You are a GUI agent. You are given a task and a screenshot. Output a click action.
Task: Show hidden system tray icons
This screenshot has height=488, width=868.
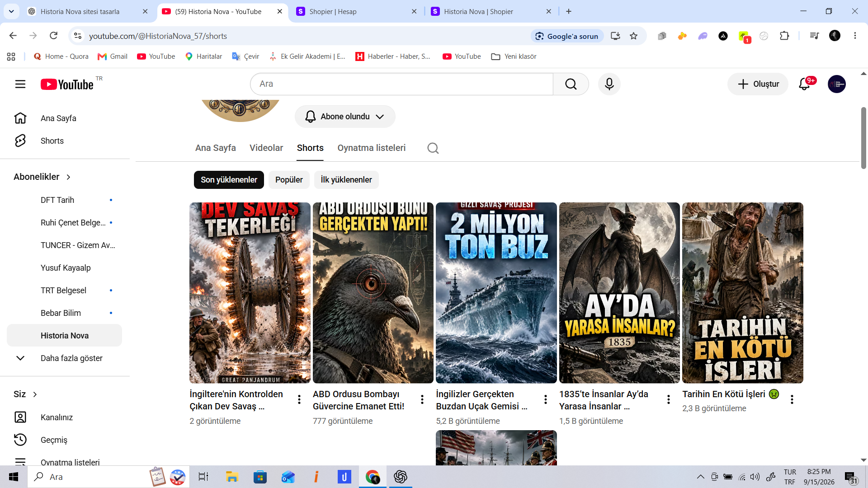point(700,477)
